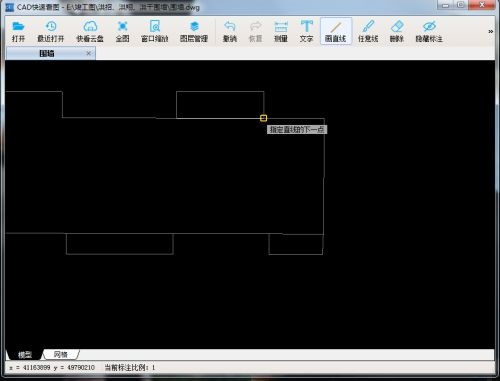Toggle 隐藏标注 hide annotations eye

pos(429,31)
